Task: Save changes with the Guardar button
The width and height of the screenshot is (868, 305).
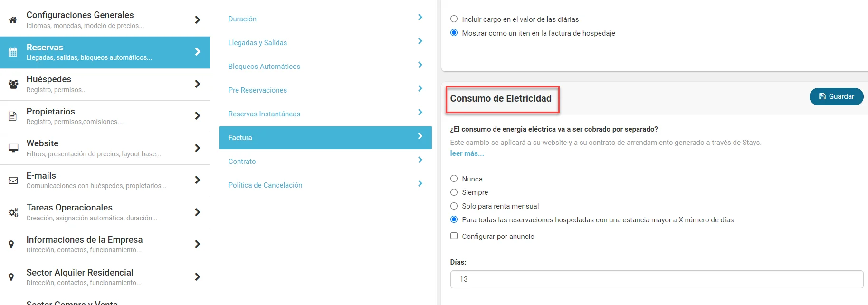Action: (x=836, y=96)
